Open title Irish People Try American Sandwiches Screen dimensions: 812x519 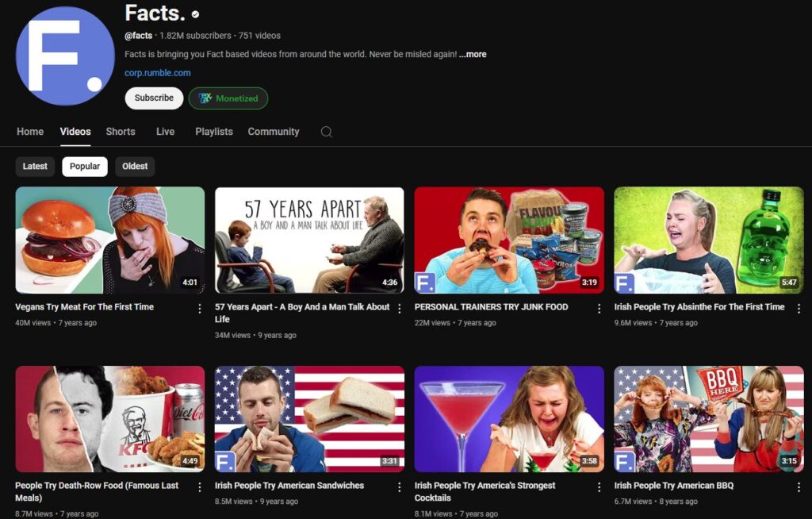[289, 486]
